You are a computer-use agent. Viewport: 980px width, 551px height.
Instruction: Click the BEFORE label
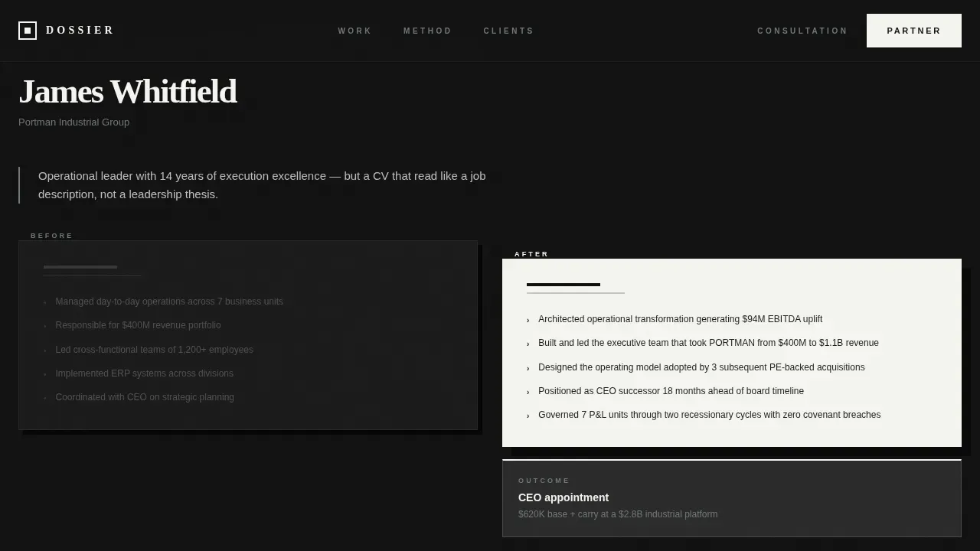point(52,236)
